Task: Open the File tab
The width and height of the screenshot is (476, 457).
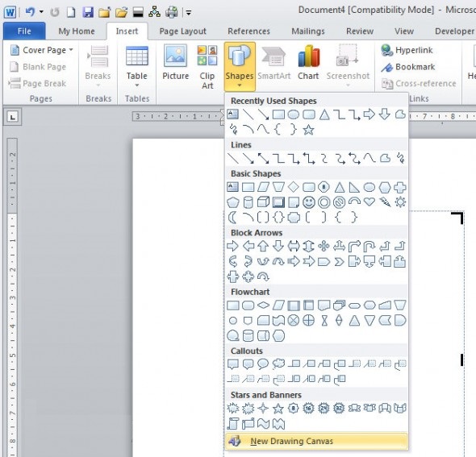Action: tap(24, 31)
